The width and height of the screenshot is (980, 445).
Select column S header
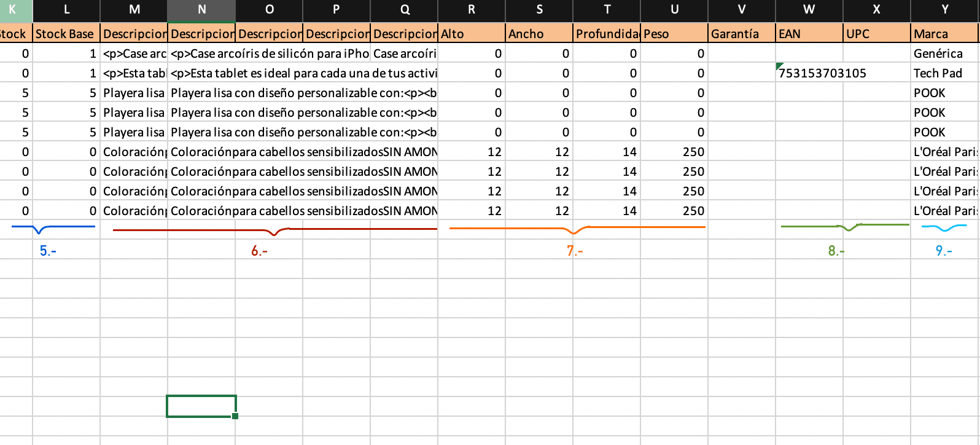(x=539, y=10)
